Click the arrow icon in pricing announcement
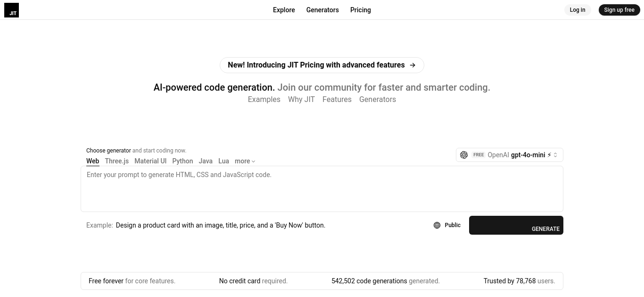644x297 pixels. pos(413,65)
